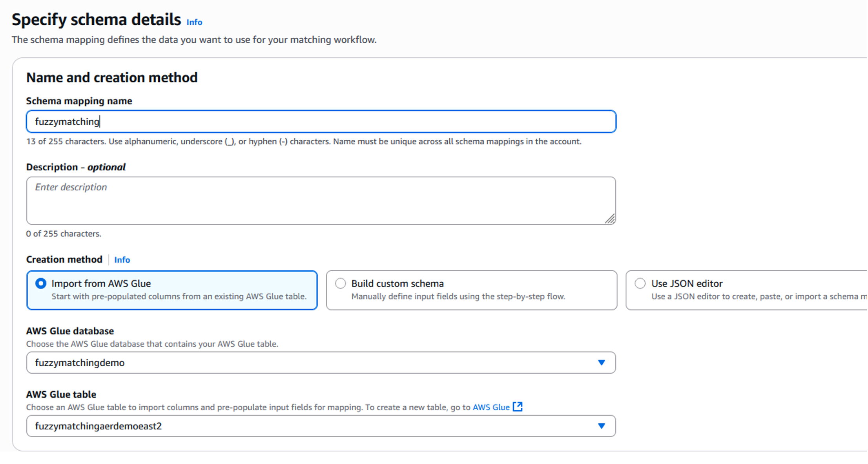The image size is (868, 464).
Task: Click external link icon beside AWS Glue
Action: 518,407
